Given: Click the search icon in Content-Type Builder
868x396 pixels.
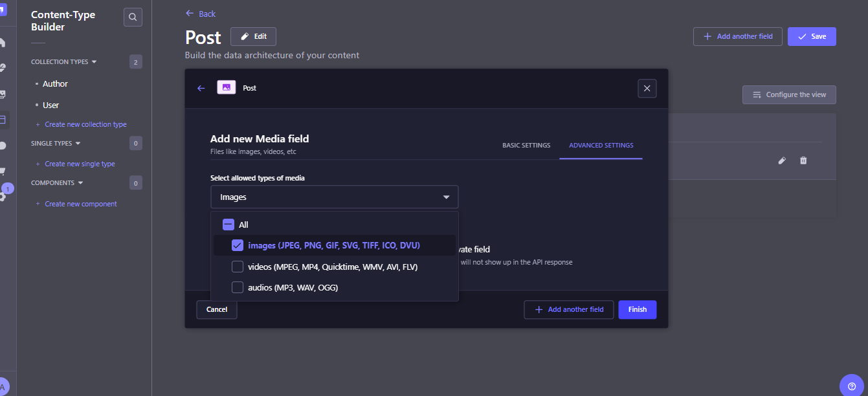Looking at the screenshot, I should (x=133, y=17).
